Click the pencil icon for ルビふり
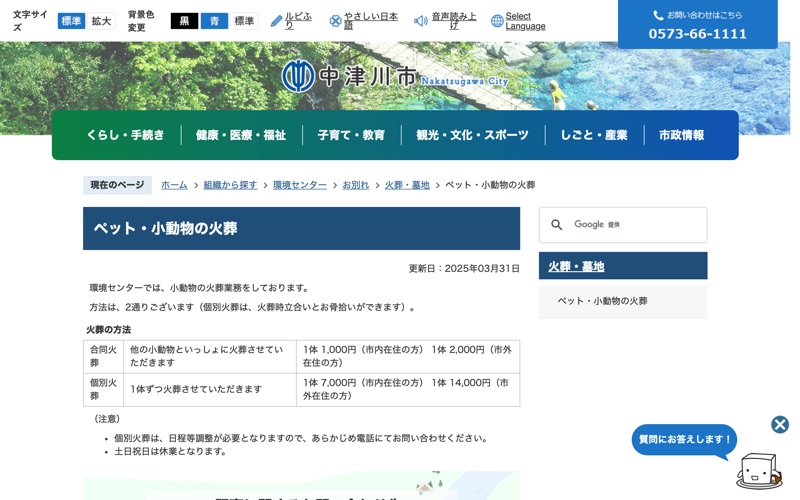Viewport: 800px width, 500px height. pos(276,21)
